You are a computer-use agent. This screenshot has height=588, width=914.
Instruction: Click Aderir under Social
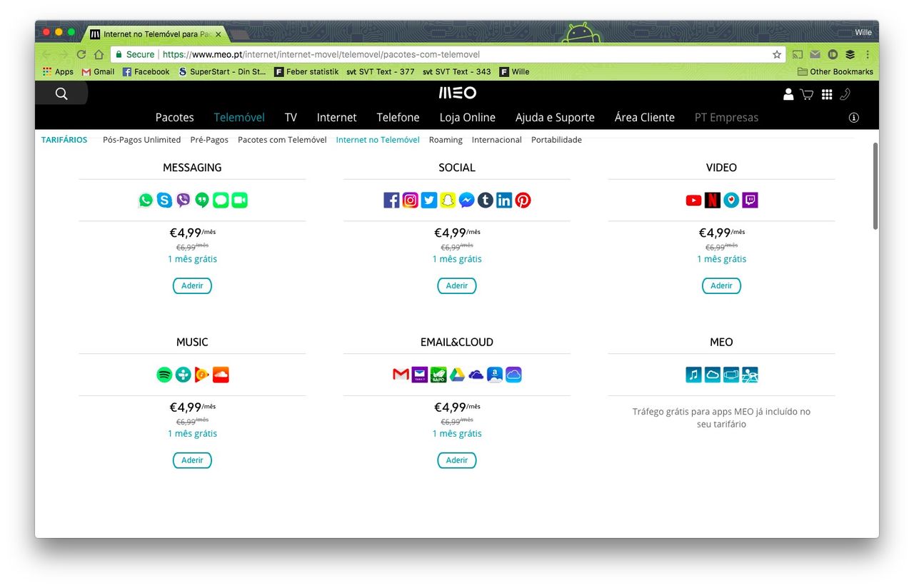pyautogui.click(x=457, y=285)
